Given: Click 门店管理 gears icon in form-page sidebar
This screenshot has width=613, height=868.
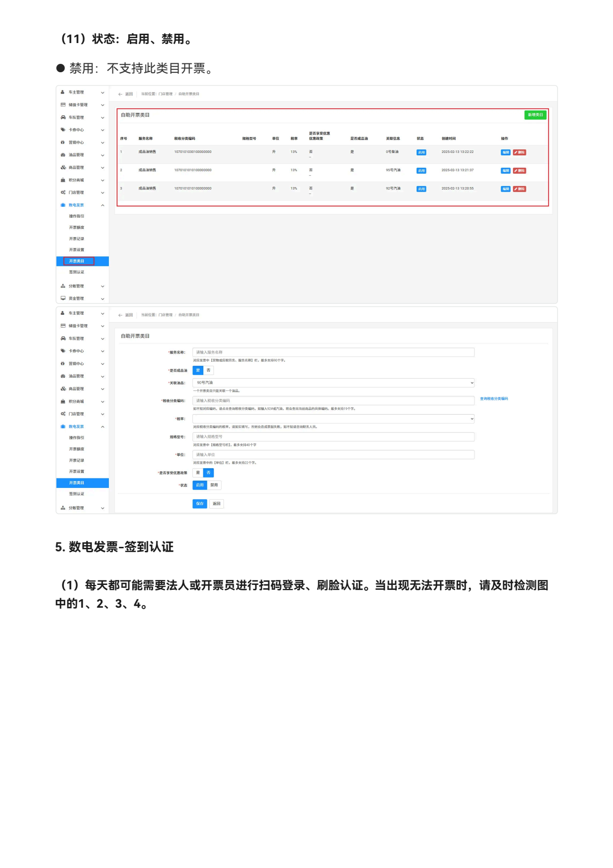Looking at the screenshot, I should [63, 414].
